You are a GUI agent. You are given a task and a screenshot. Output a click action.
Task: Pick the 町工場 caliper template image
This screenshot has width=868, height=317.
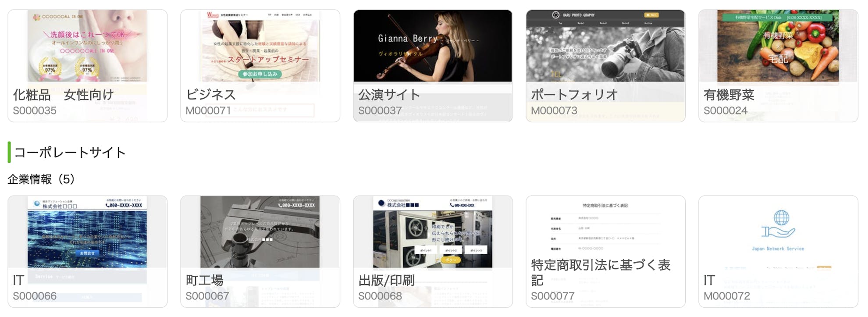260,232
